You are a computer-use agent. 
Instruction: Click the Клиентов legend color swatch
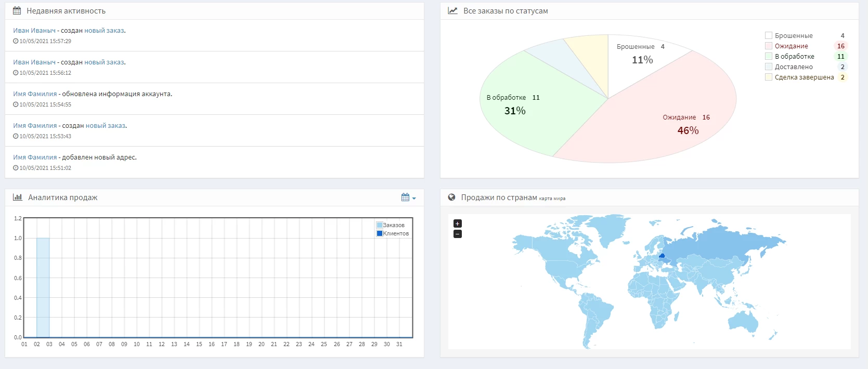[380, 233]
